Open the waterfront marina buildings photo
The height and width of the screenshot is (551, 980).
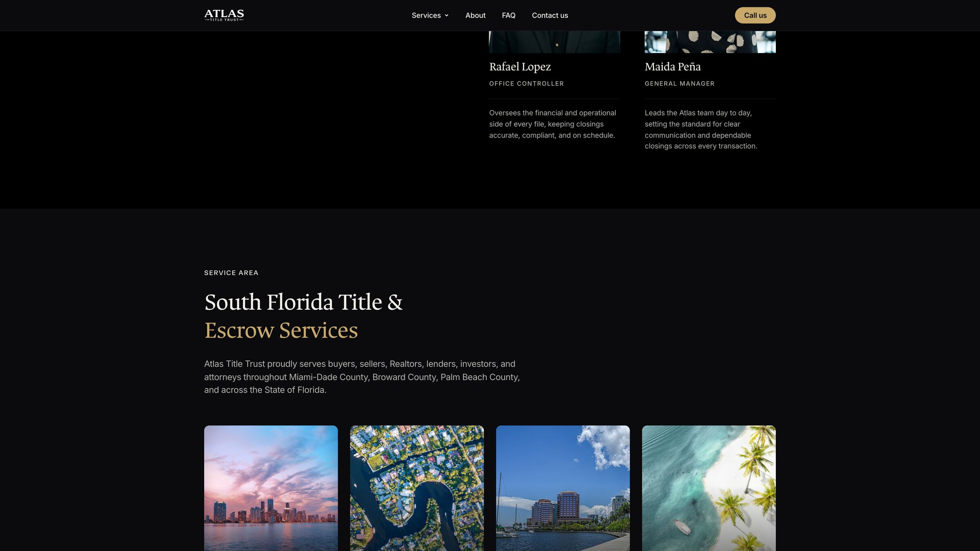563,488
